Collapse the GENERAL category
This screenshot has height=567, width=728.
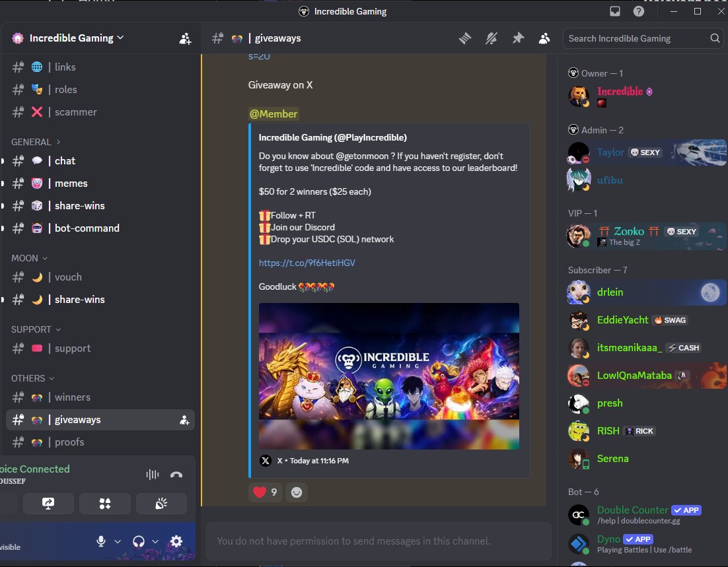35,142
